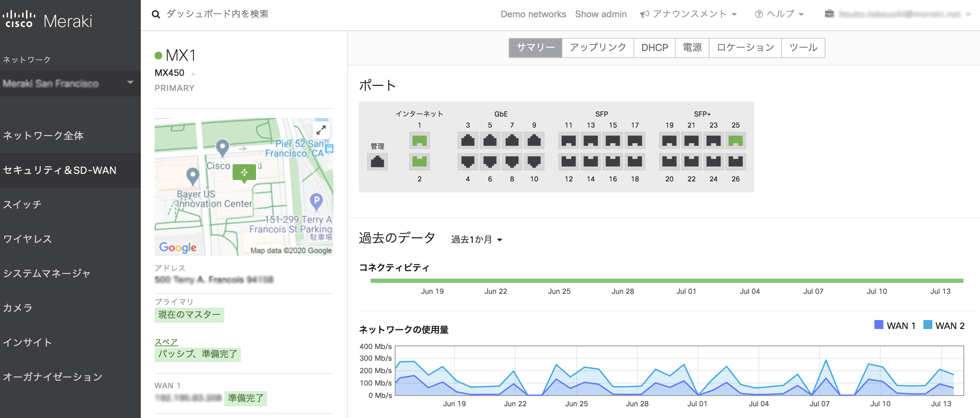The width and height of the screenshot is (980, 418).
Task: Select SFP+ port 26 icon
Action: [x=735, y=161]
